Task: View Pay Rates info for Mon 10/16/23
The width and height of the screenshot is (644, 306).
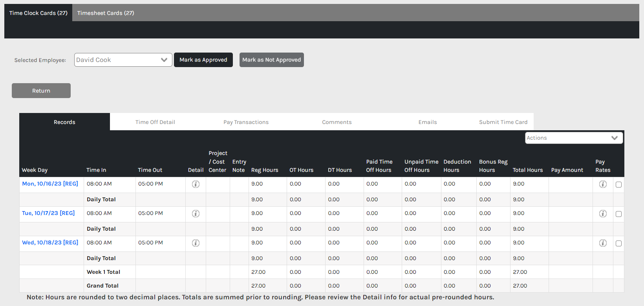Action: coord(603,184)
